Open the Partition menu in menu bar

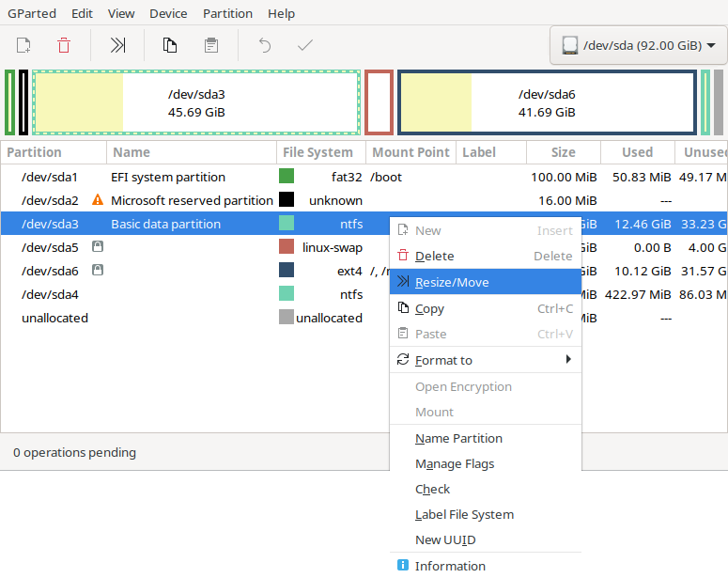(x=227, y=13)
